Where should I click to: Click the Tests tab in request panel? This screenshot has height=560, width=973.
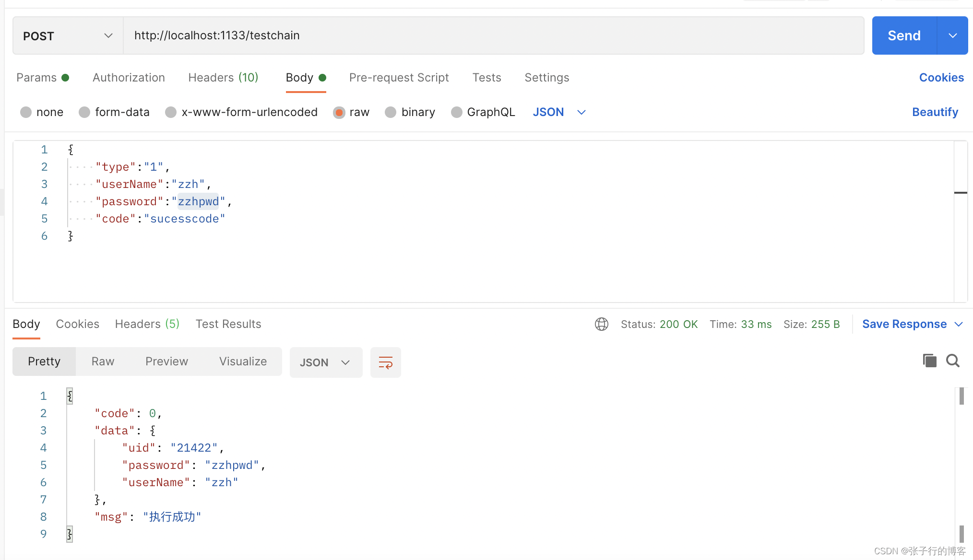[x=486, y=77]
